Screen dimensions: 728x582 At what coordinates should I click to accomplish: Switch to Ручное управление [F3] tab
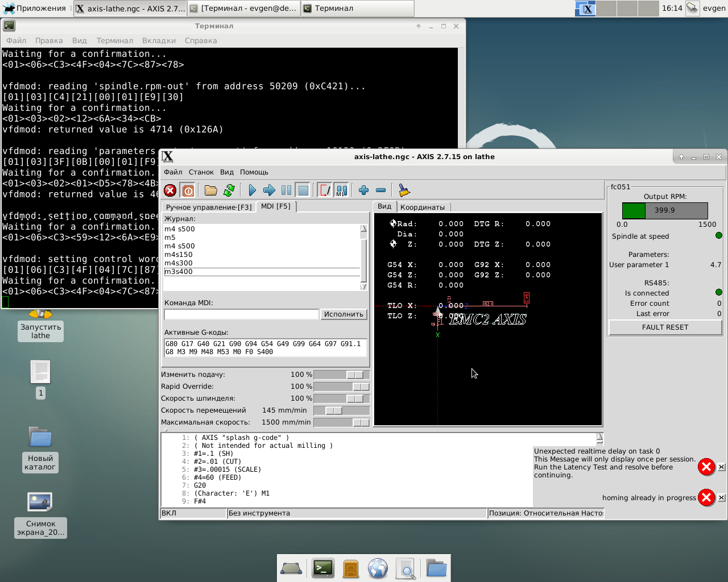click(208, 207)
